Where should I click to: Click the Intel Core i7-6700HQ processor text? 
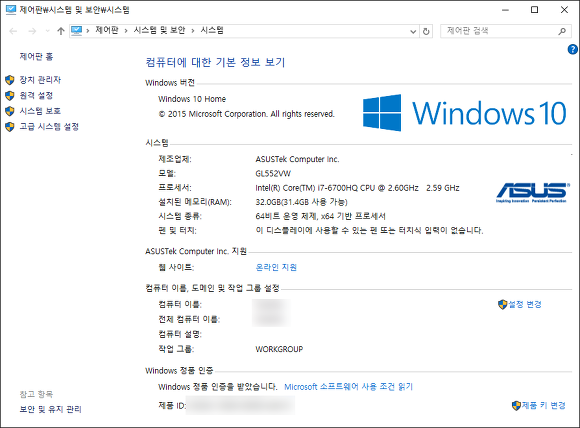pos(357,188)
